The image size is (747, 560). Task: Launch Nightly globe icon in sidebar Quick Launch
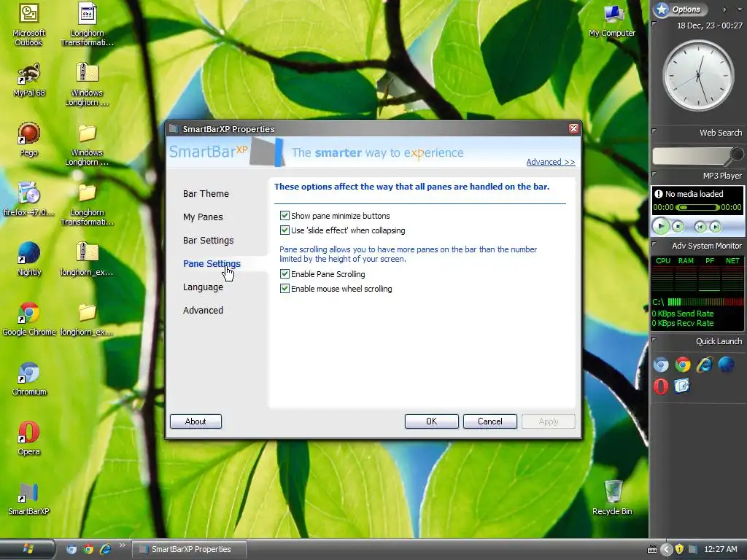[727, 365]
